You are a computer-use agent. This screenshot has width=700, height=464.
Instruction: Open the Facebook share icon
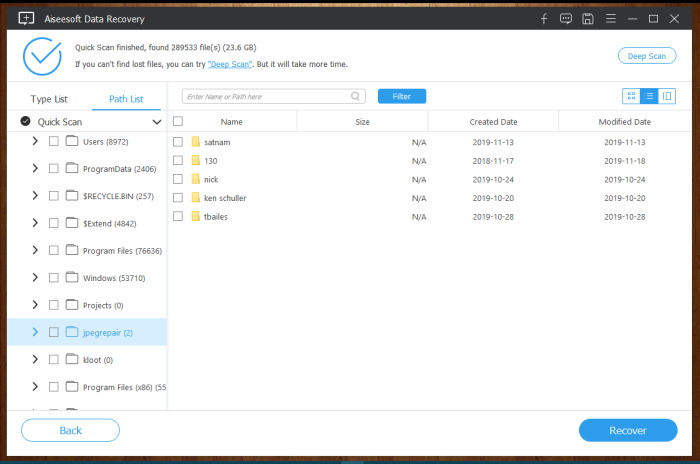point(544,18)
